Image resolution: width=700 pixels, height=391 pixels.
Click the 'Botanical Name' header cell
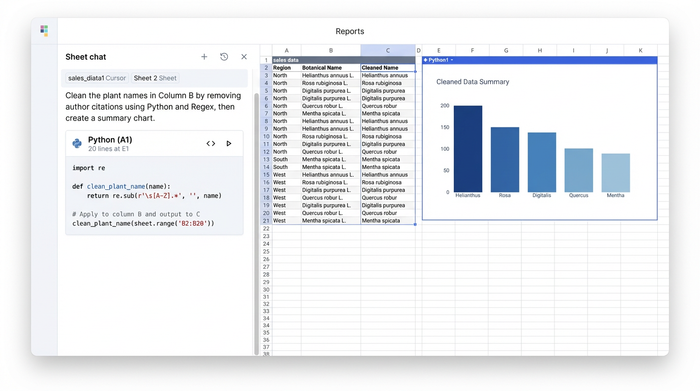point(331,68)
